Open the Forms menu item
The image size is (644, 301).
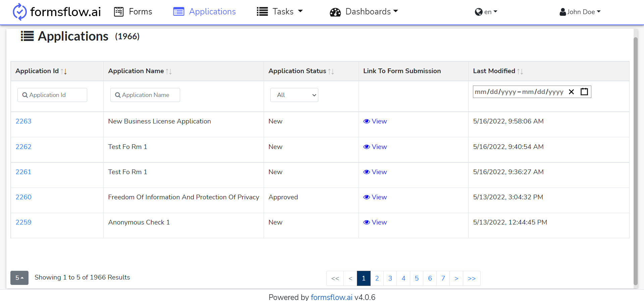133,12
